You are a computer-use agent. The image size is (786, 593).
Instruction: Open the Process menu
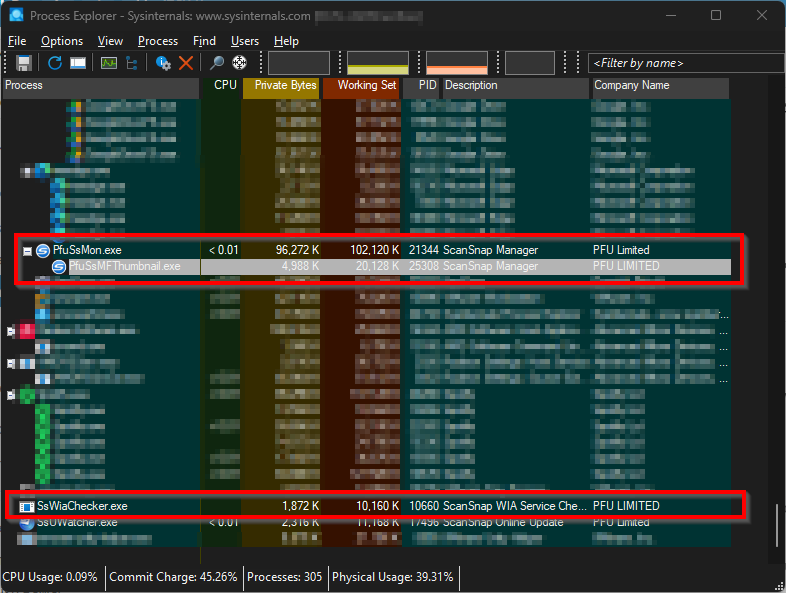click(x=158, y=41)
